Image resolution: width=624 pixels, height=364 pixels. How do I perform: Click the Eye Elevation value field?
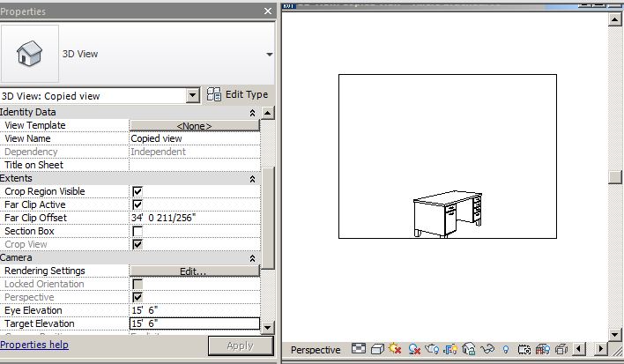point(195,310)
